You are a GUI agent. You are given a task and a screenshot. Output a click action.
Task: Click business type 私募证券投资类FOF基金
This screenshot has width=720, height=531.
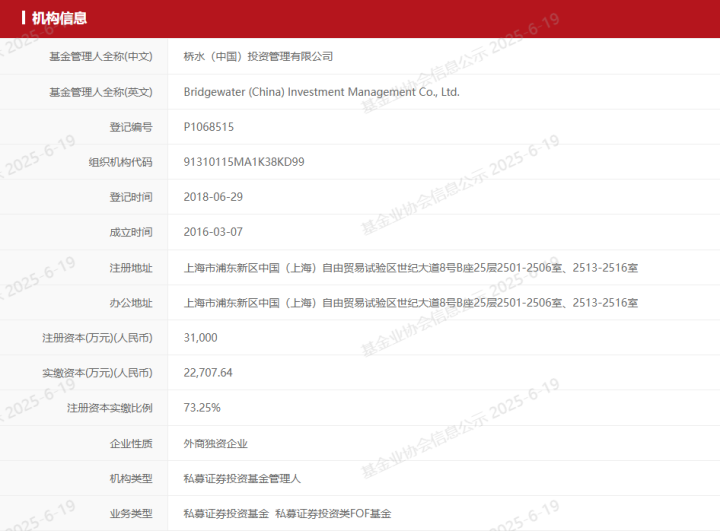pyautogui.click(x=333, y=514)
